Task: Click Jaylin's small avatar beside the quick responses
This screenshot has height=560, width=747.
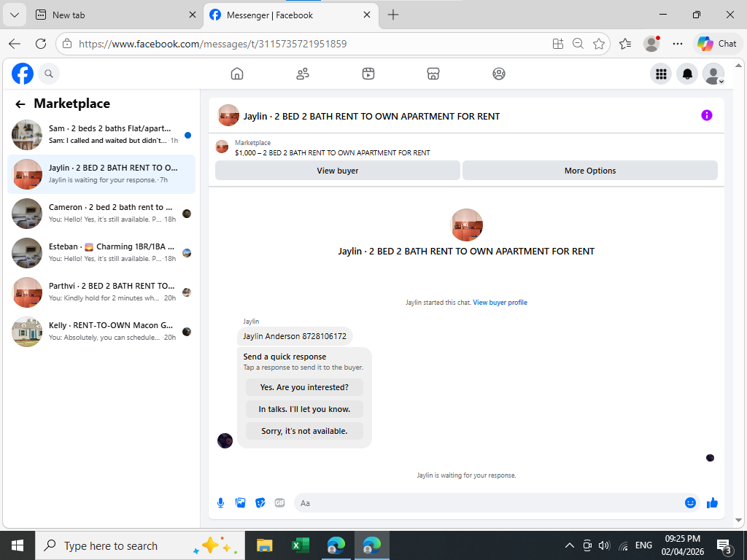Action: click(x=225, y=440)
